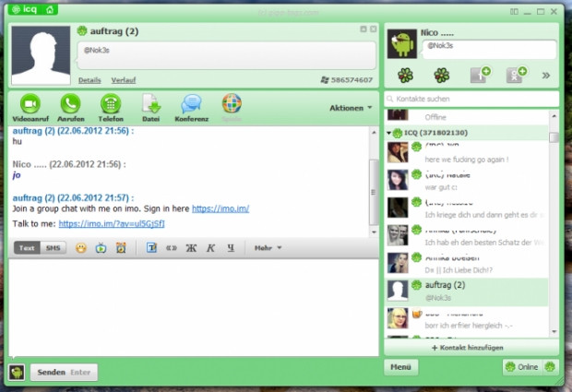This screenshot has height=392, width=572.
Task: Show more profile icons with » arrow
Action: (546, 76)
